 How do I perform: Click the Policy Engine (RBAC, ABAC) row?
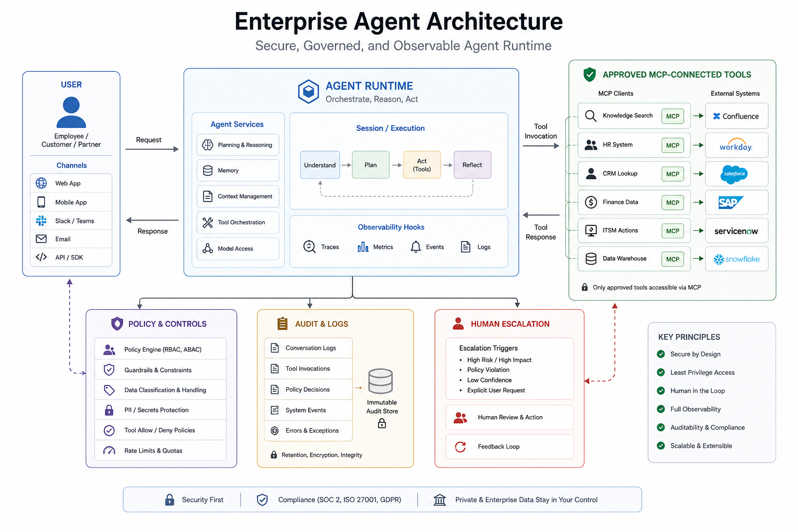coord(161,349)
